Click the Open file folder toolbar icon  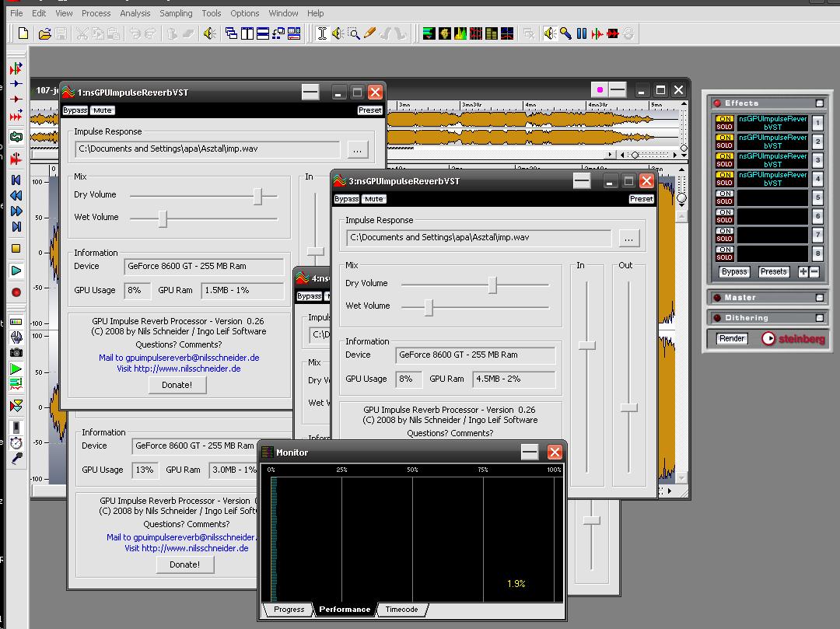coord(45,33)
